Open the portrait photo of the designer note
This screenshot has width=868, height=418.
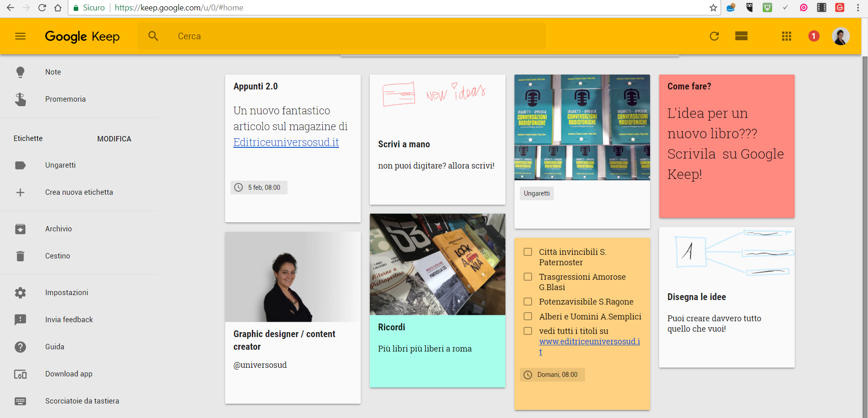(x=293, y=277)
